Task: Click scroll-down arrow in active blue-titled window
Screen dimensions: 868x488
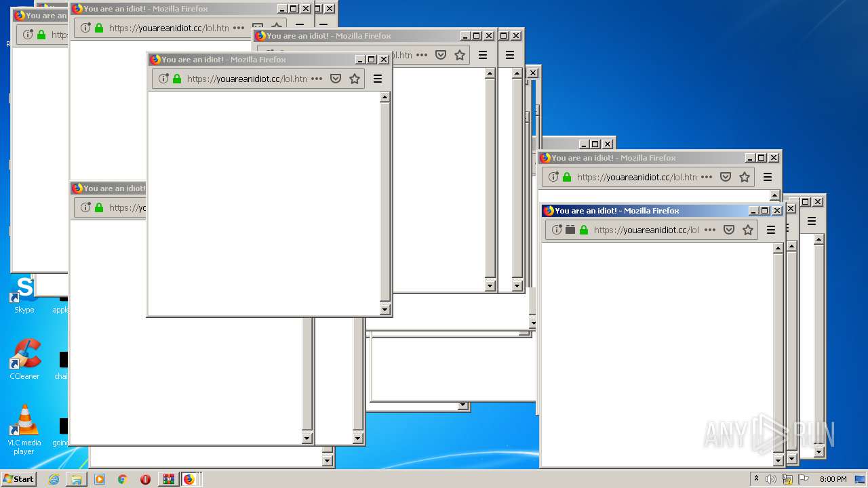Action: [x=778, y=461]
